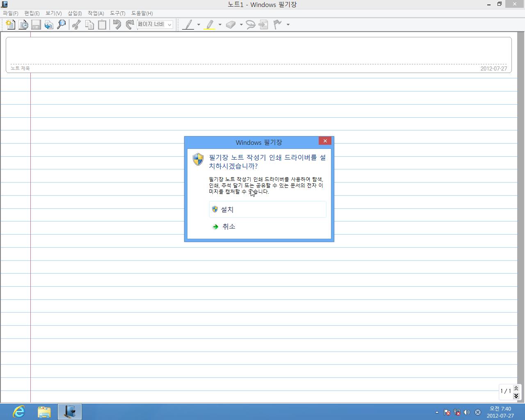The width and height of the screenshot is (525, 420).
Task: Open the 파일(F) menu
Action: (x=11, y=13)
